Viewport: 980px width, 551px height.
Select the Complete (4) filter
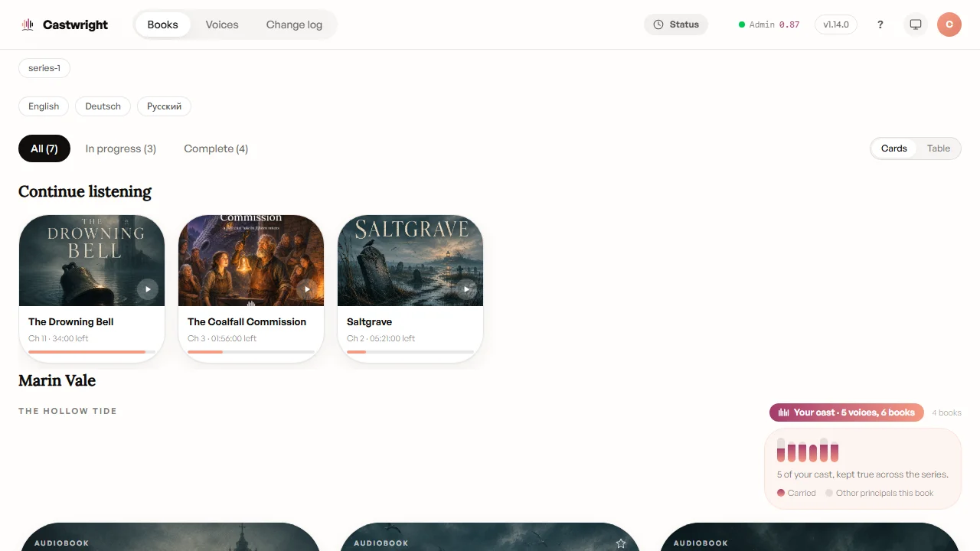pos(216,148)
